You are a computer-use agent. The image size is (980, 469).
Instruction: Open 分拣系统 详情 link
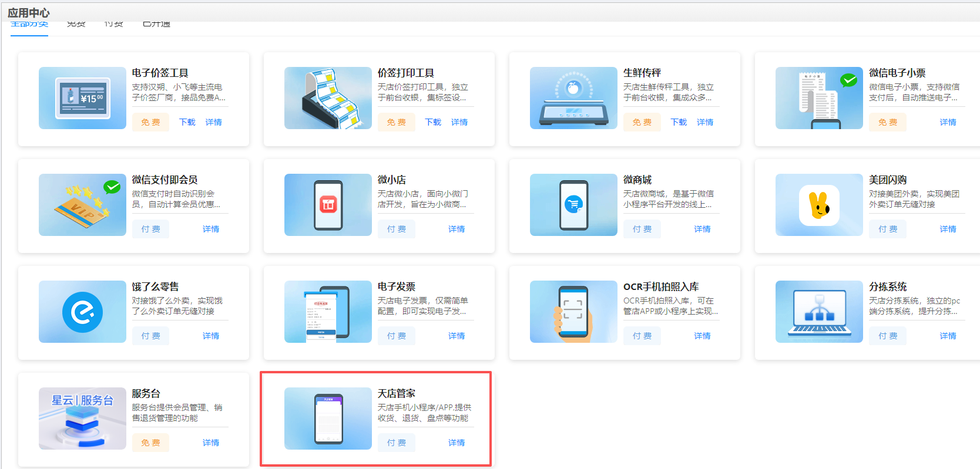[948, 336]
